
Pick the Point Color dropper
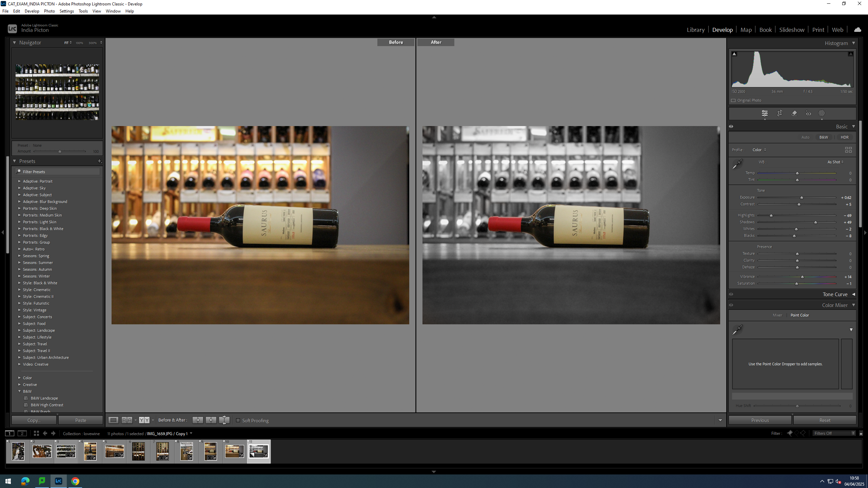[x=737, y=329]
